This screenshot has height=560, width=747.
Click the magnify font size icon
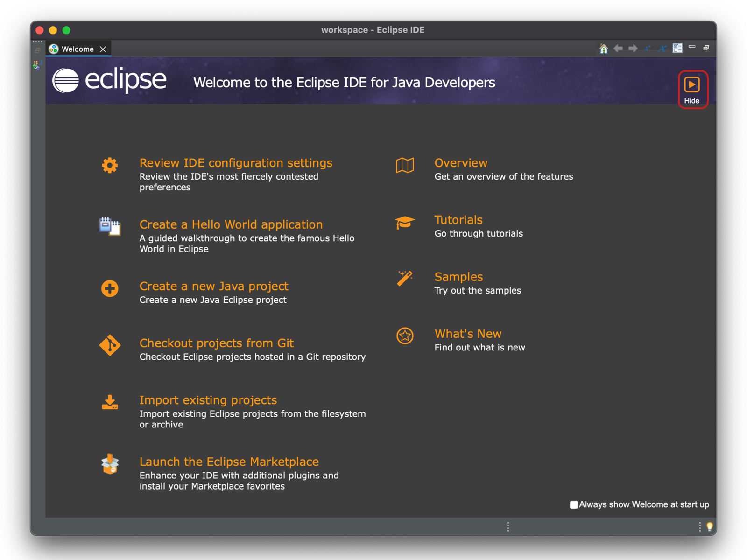662,49
